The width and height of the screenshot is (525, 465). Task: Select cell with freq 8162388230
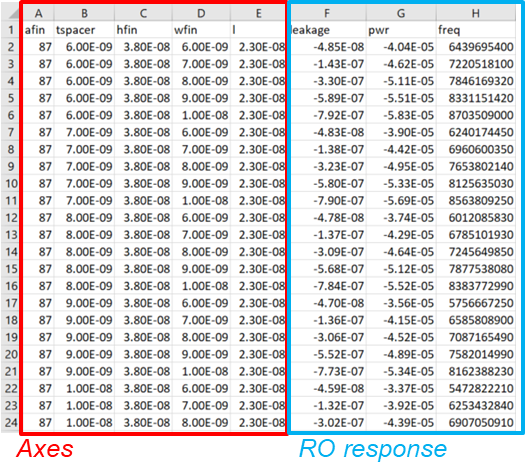click(x=476, y=371)
